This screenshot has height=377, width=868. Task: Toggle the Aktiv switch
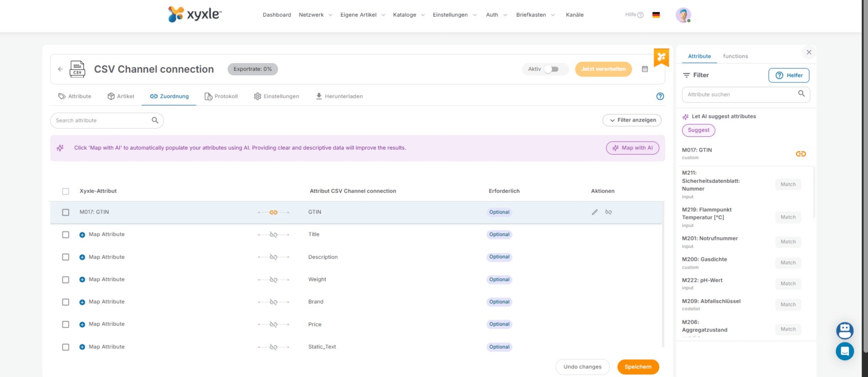click(551, 69)
